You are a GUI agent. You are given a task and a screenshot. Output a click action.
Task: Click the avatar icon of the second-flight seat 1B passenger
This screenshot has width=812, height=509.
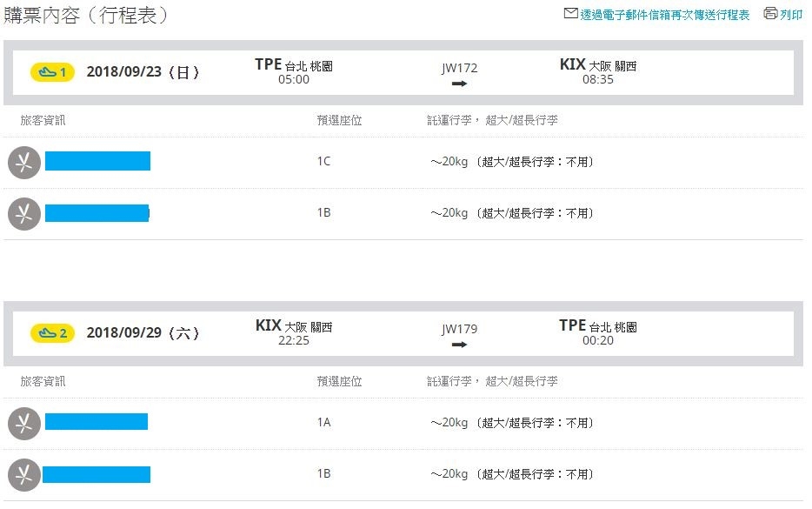click(x=24, y=475)
